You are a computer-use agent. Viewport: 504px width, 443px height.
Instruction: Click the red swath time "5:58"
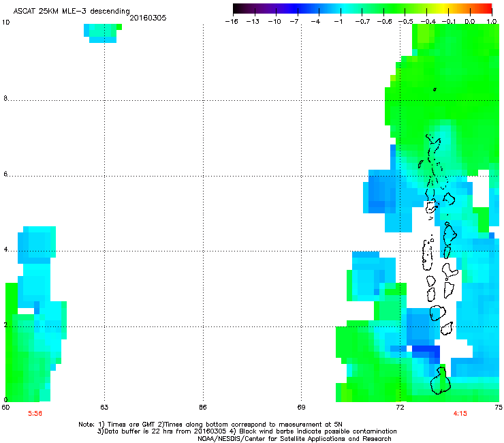click(35, 414)
